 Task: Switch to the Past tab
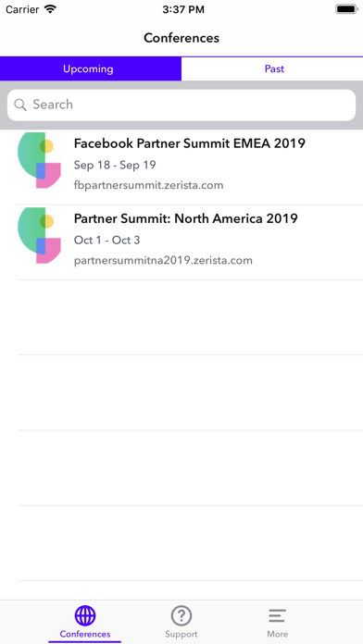click(x=272, y=68)
